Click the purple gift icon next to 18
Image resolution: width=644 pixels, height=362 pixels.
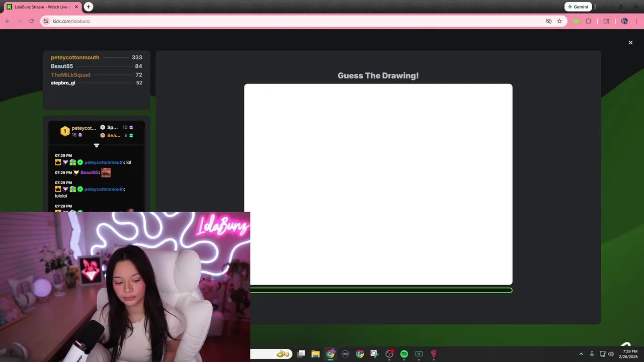click(x=80, y=135)
